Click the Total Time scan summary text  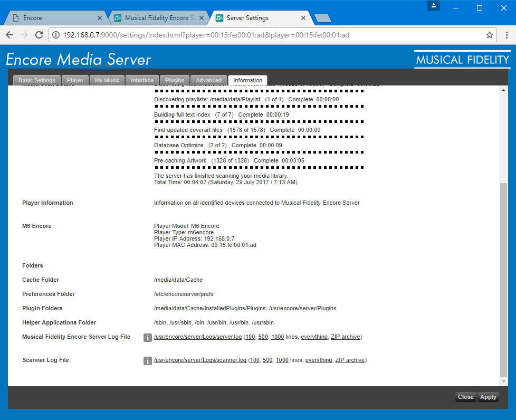pos(226,182)
